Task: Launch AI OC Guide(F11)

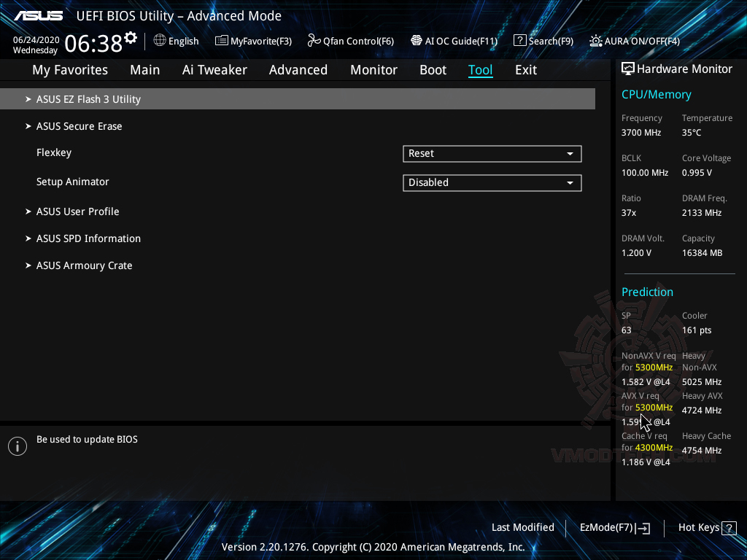Action: coord(454,41)
